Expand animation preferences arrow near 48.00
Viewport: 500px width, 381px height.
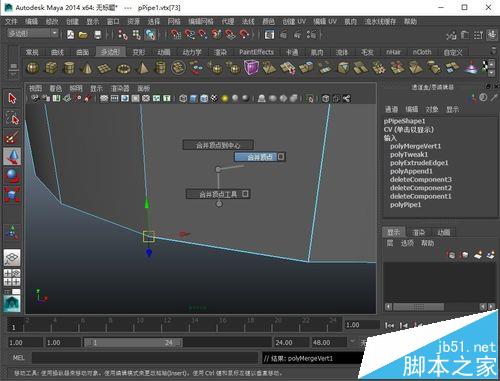pos(352,341)
